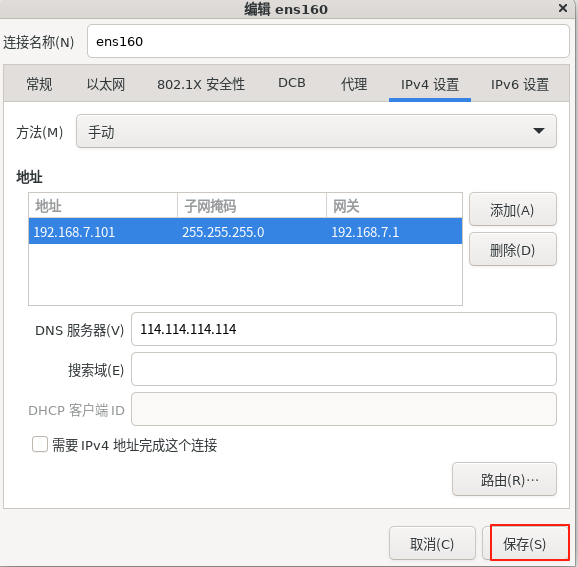Switch to the 常规 tab
Screen dimensions: 578x567
[39, 84]
